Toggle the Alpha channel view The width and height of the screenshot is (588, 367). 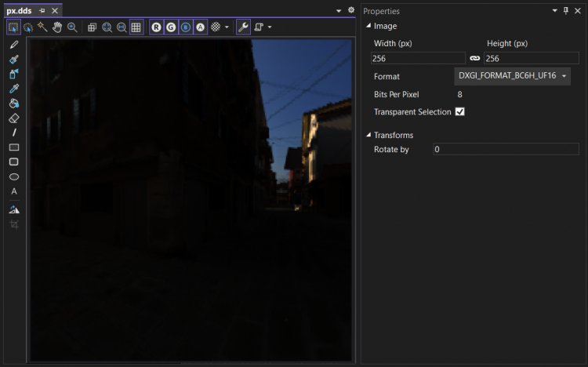click(x=201, y=27)
